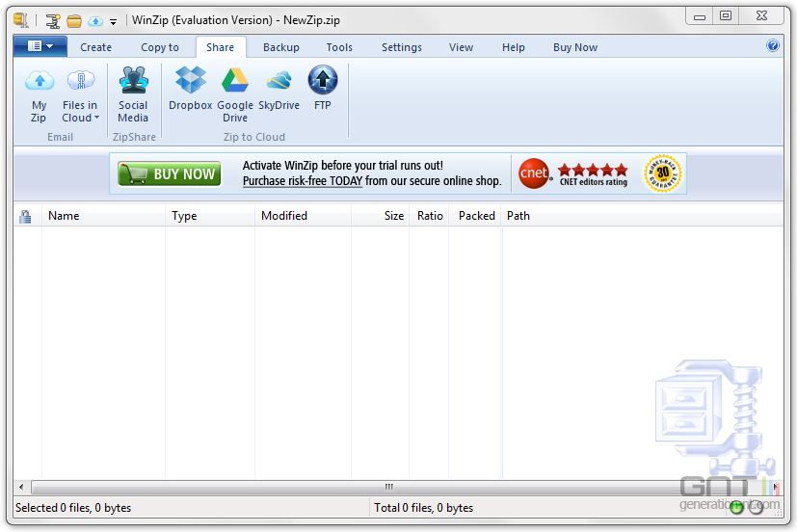Click the open folder quick access icon
797x532 pixels.
pos(74,21)
